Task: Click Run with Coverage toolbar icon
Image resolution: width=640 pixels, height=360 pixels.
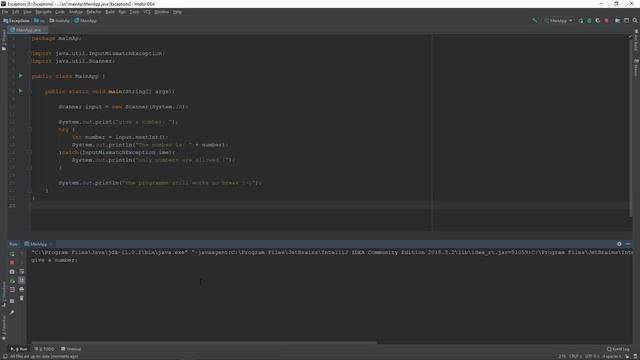Action: tap(598, 20)
